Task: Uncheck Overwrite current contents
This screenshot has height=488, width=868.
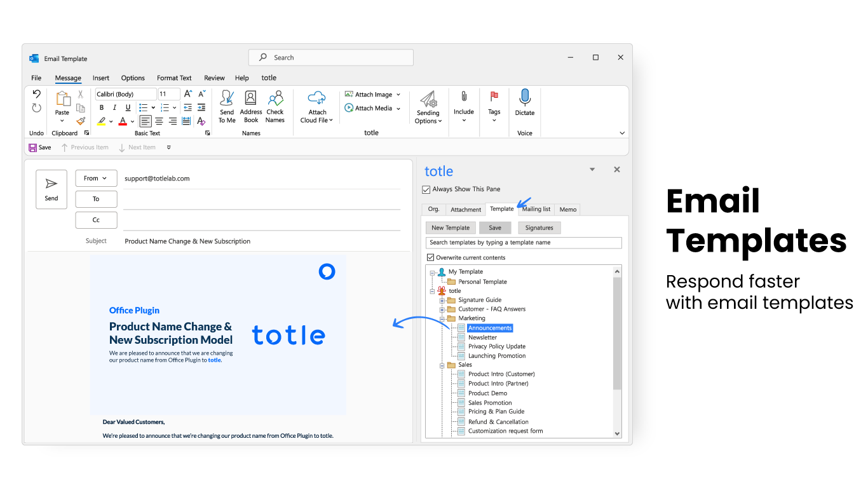Action: (x=430, y=257)
